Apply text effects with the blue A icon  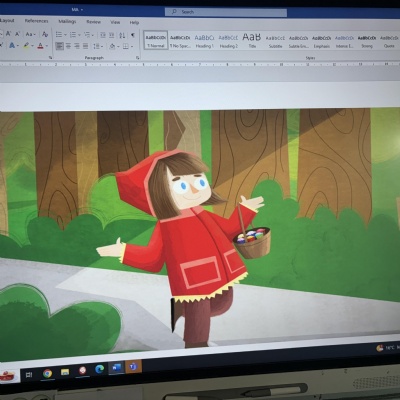[x=12, y=45]
